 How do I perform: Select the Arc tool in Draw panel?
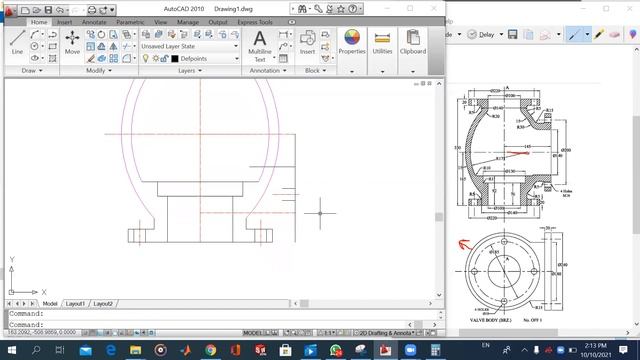tap(35, 35)
